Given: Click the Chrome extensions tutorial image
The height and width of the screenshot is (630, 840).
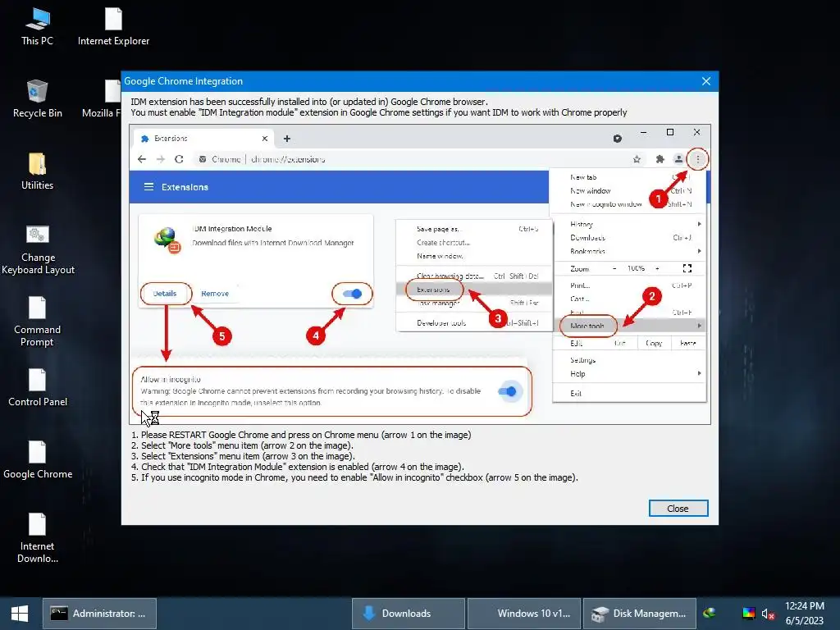Looking at the screenshot, I should coord(420,274).
